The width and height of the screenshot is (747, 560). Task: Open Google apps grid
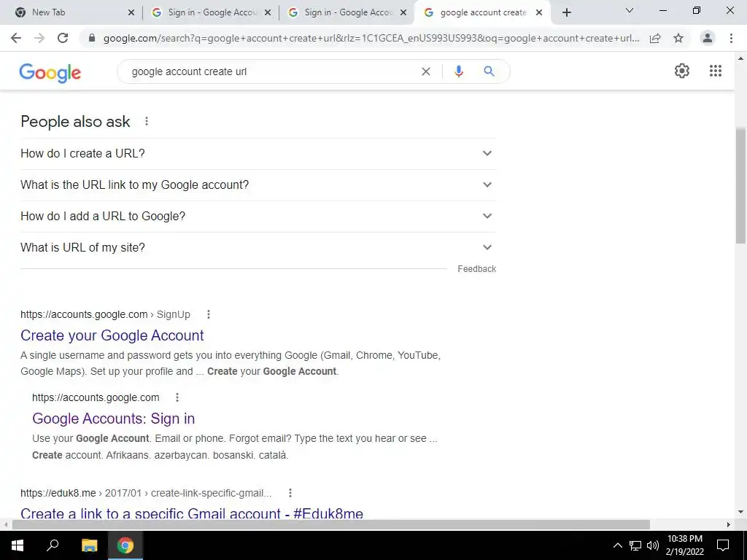(716, 71)
